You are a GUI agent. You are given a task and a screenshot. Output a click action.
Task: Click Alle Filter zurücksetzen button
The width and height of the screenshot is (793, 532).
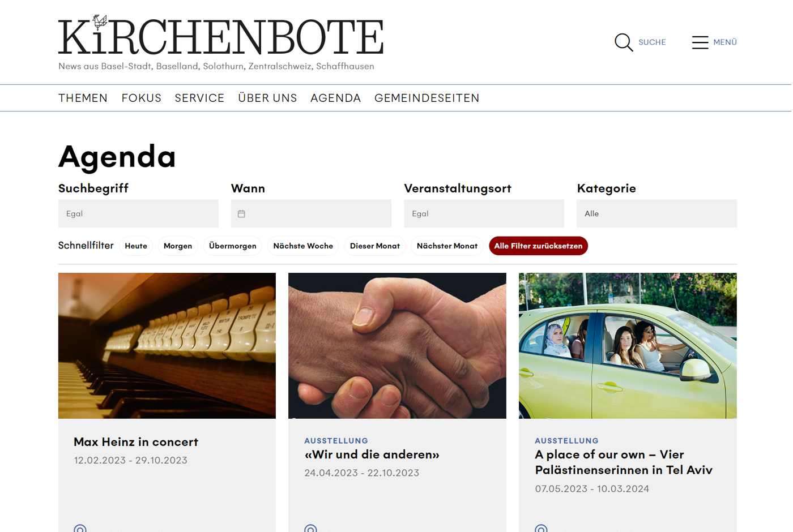539,246
